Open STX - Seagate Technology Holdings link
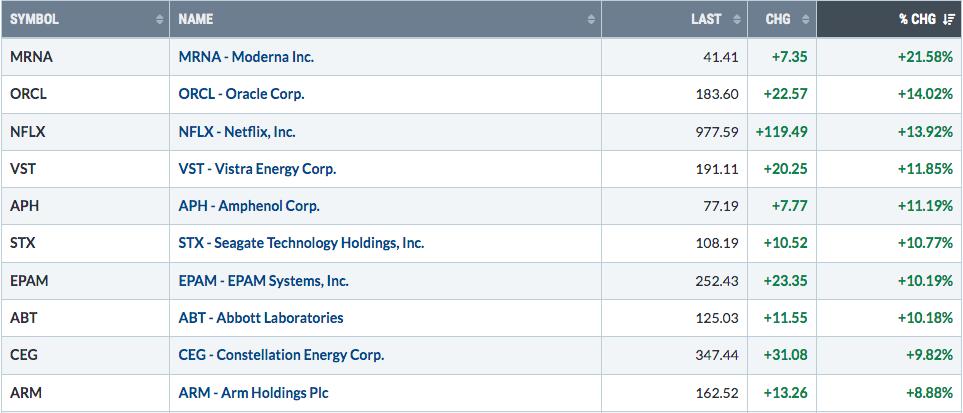This screenshot has height=413, width=963. pyautogui.click(x=301, y=243)
